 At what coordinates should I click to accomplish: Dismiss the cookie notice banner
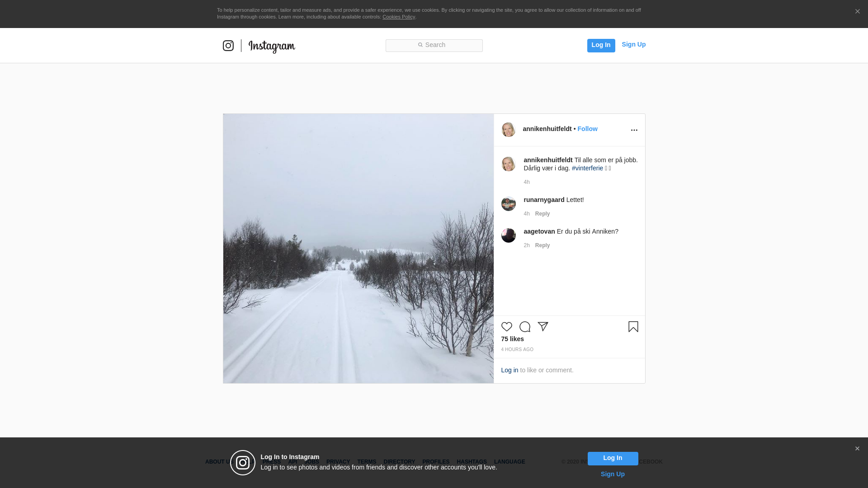point(857,12)
